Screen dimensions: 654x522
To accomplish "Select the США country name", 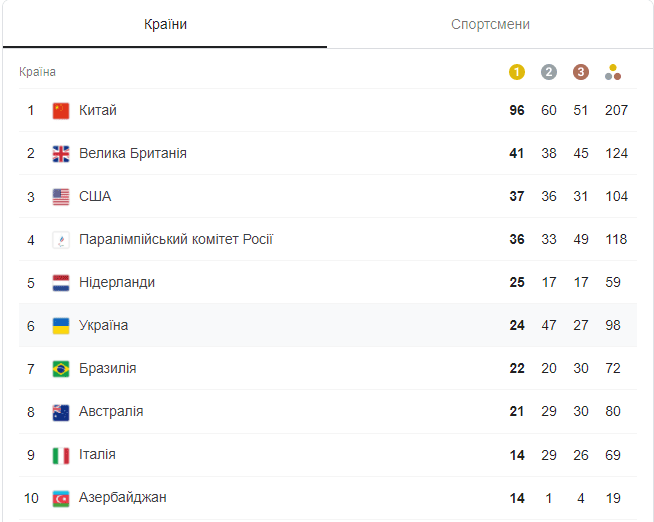I will pos(95,196).
